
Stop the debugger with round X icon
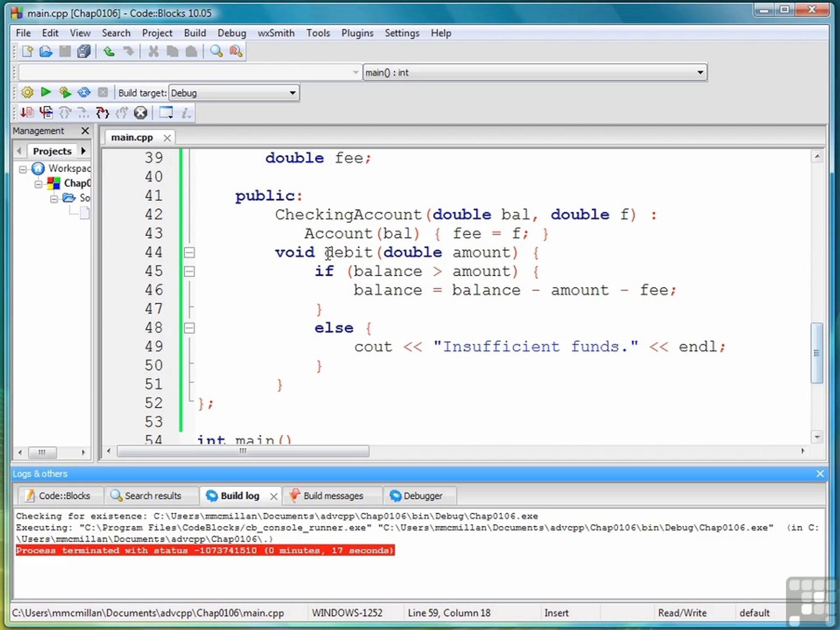(141, 113)
